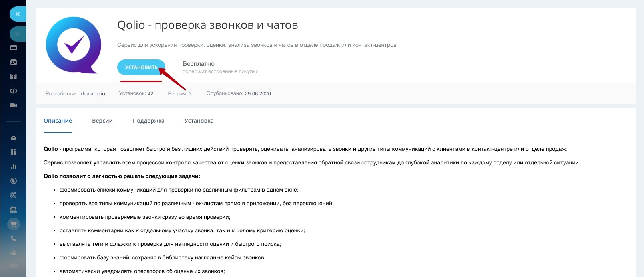
Task: Switch to the Версии tab
Action: (x=102, y=121)
